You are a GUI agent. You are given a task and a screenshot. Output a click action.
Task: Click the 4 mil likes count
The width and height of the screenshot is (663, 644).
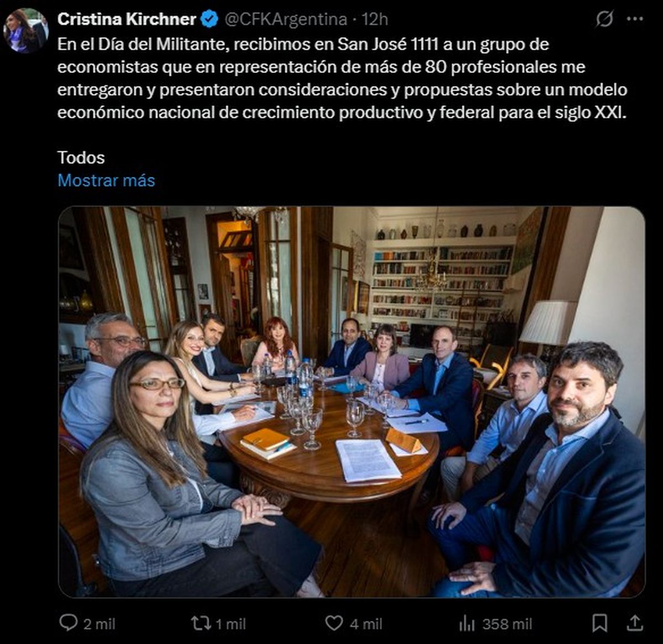[x=366, y=624]
